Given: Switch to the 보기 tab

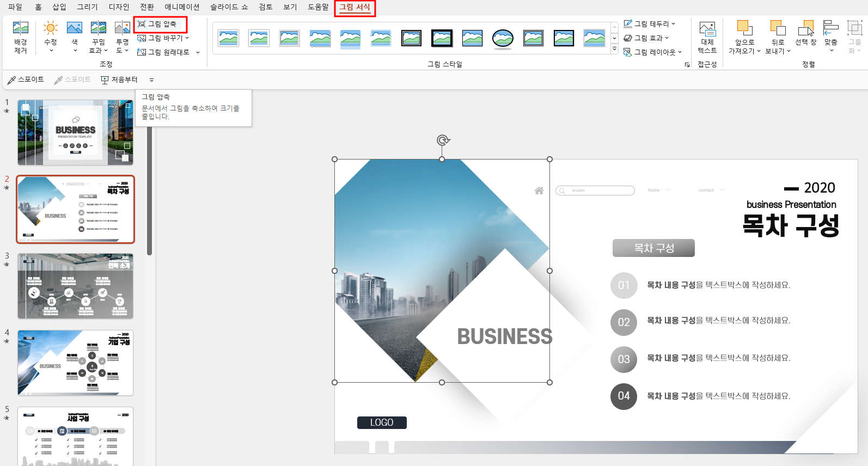Looking at the screenshot, I should (x=290, y=7).
